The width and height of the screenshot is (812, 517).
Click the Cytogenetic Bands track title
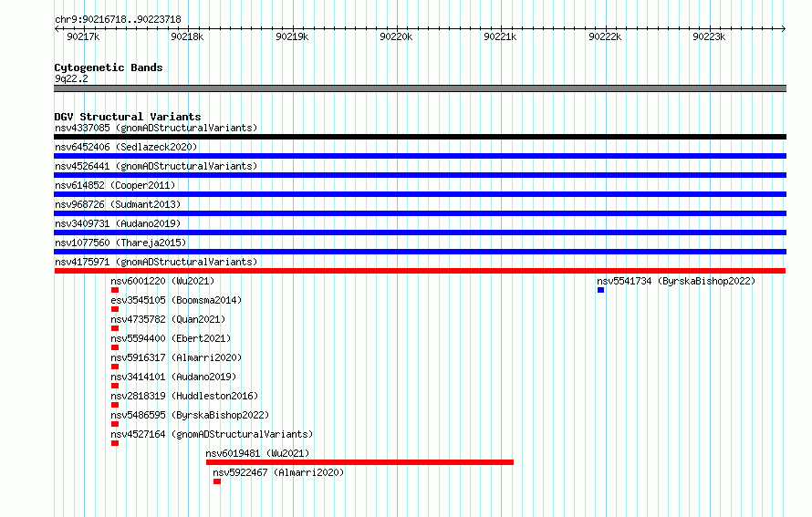[x=109, y=67]
